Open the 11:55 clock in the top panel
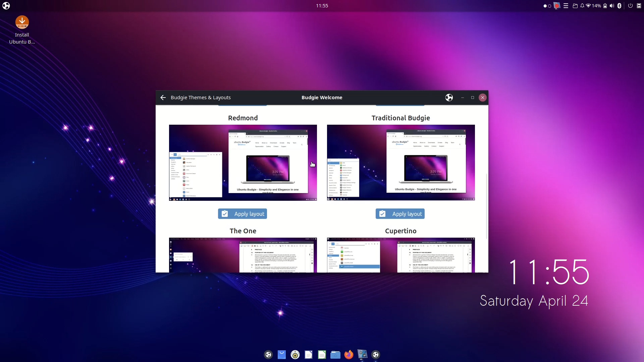 pos(322,6)
